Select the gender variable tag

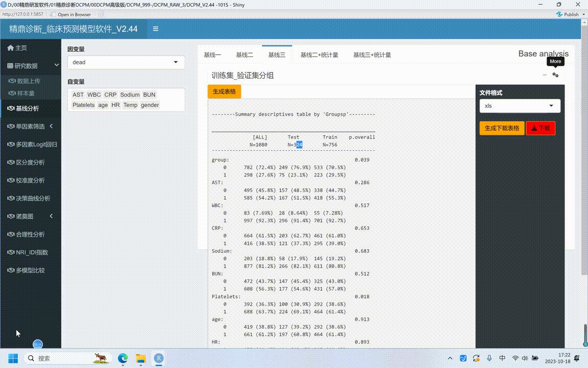[x=150, y=105]
